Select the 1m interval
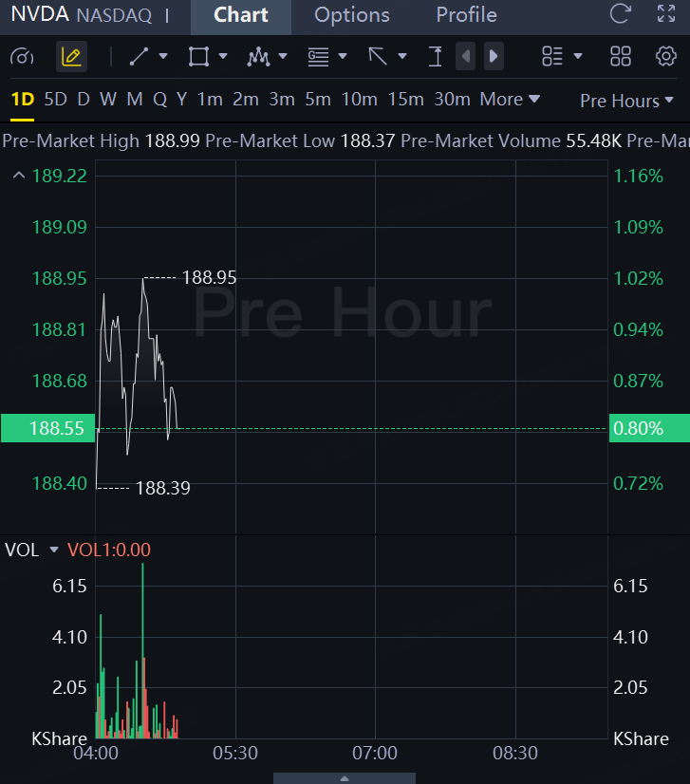The image size is (690, 784). (x=210, y=100)
